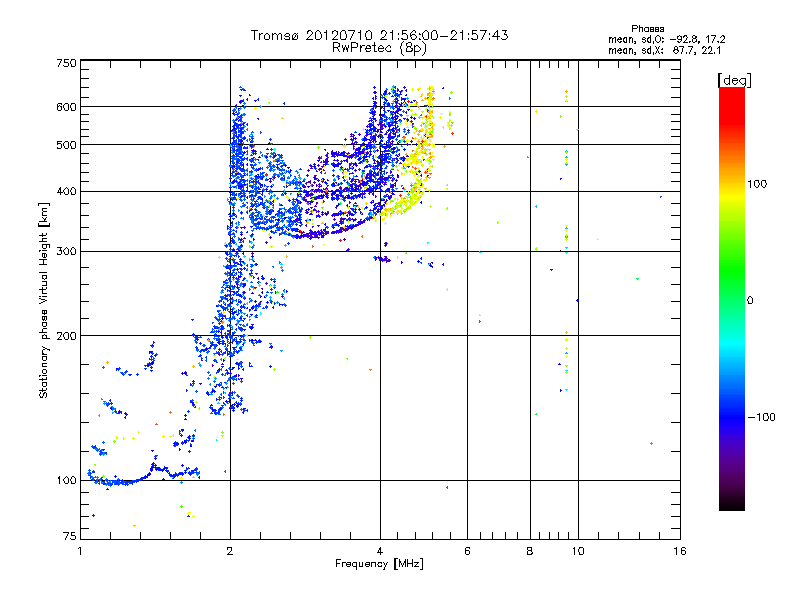Click the x-axis '16' tick label

[x=680, y=551]
